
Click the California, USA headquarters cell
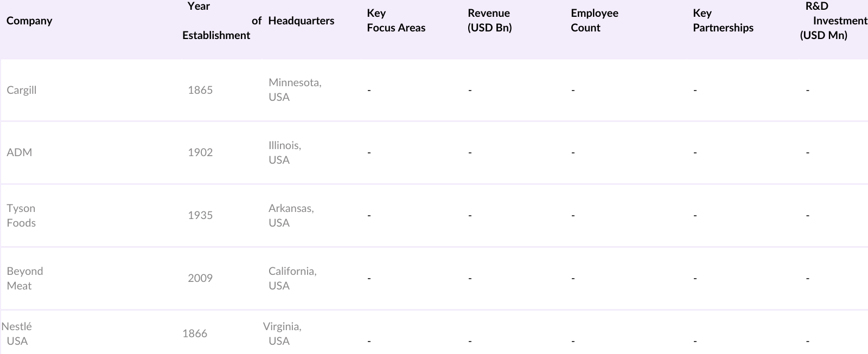coord(292,279)
